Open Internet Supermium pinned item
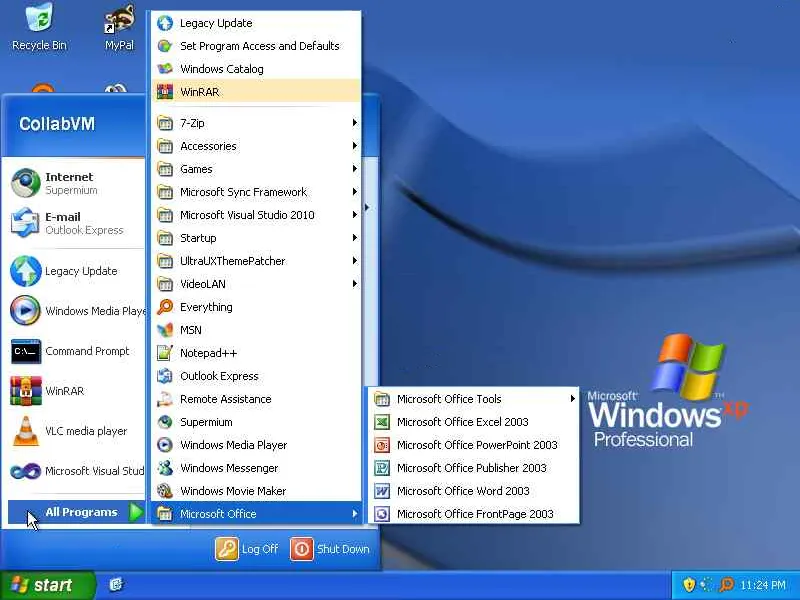Image resolution: width=800 pixels, height=600 pixels. click(x=76, y=183)
